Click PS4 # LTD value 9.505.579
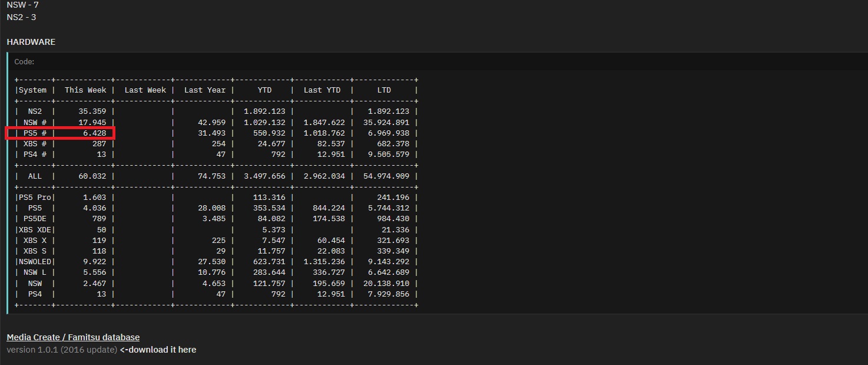Viewport: 868px width, 365px height. point(388,154)
